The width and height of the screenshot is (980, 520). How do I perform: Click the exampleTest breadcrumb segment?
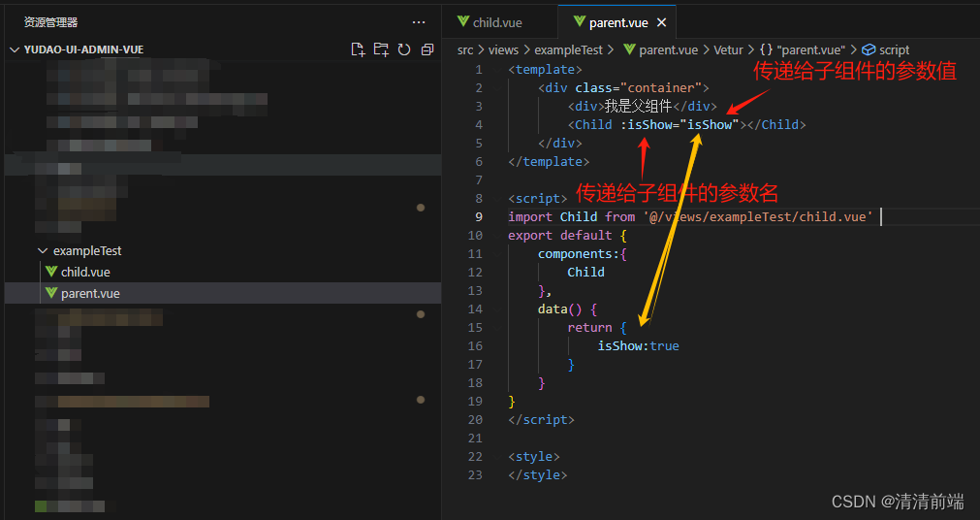pyautogui.click(x=568, y=50)
